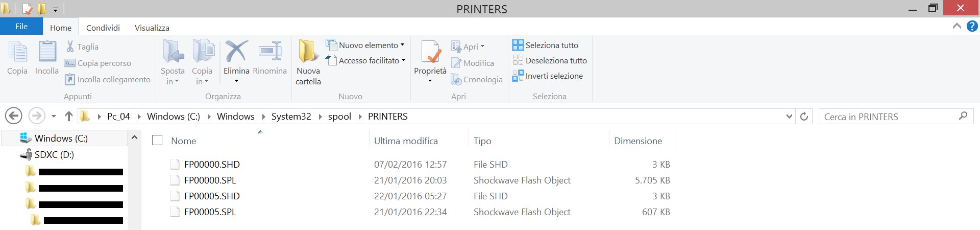Switch to the Condividi tab

pyautogui.click(x=103, y=28)
